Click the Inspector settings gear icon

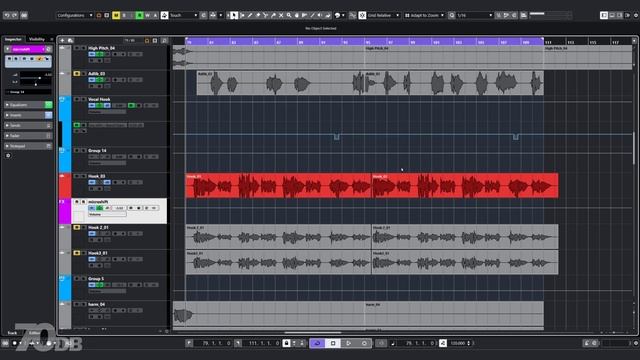tap(8, 156)
